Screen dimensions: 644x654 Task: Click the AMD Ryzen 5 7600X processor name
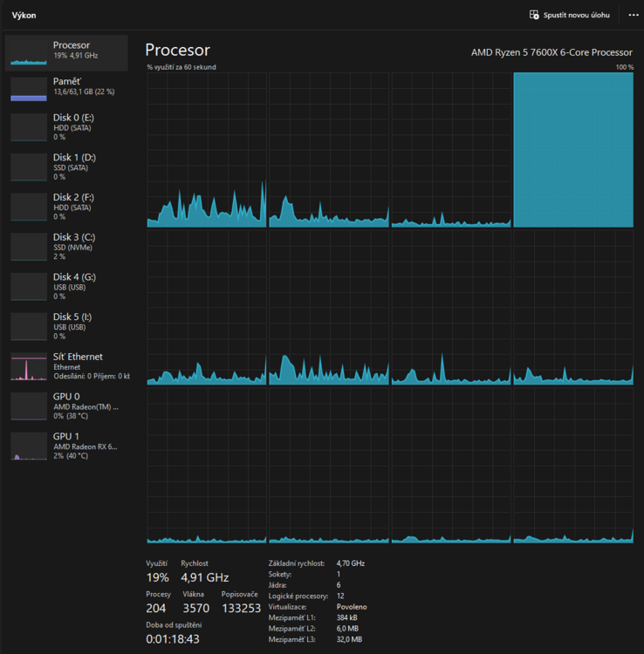coord(552,52)
